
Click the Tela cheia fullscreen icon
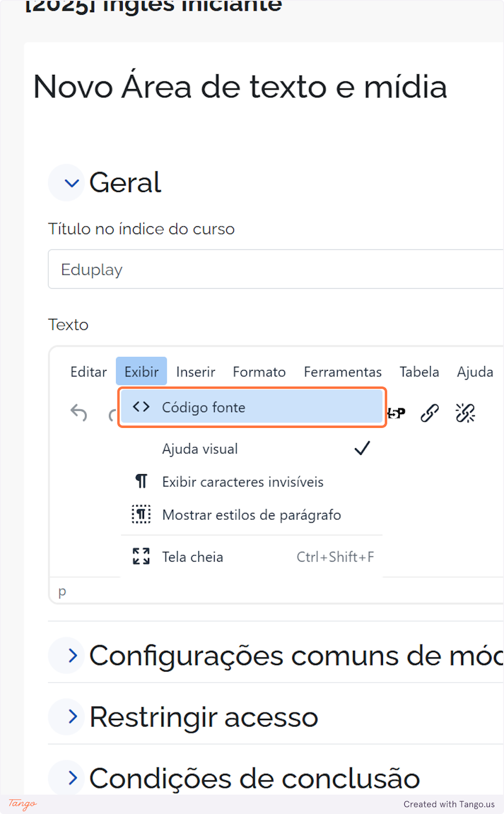[140, 556]
